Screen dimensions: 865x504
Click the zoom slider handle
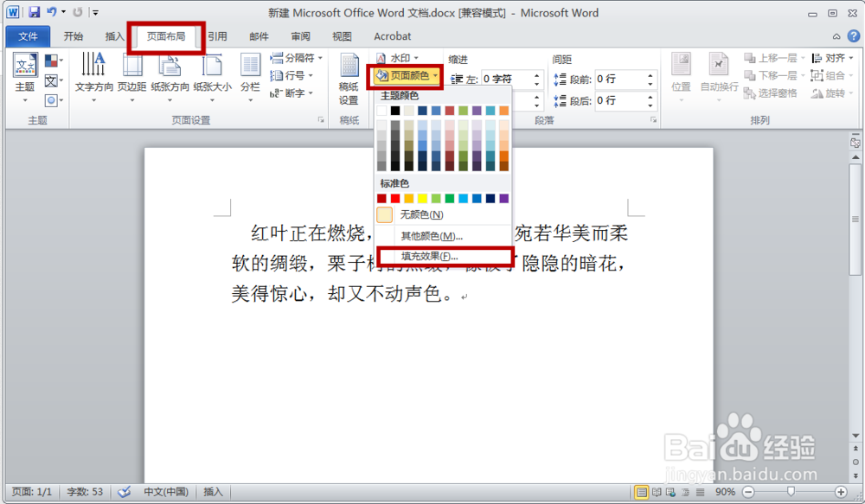point(791,491)
